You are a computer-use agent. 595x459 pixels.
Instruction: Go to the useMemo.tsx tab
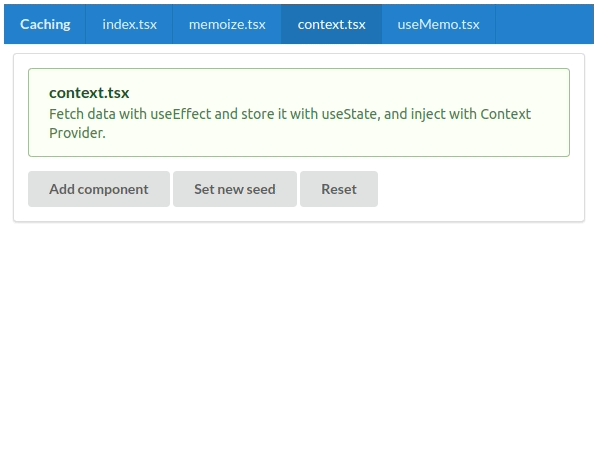(438, 24)
